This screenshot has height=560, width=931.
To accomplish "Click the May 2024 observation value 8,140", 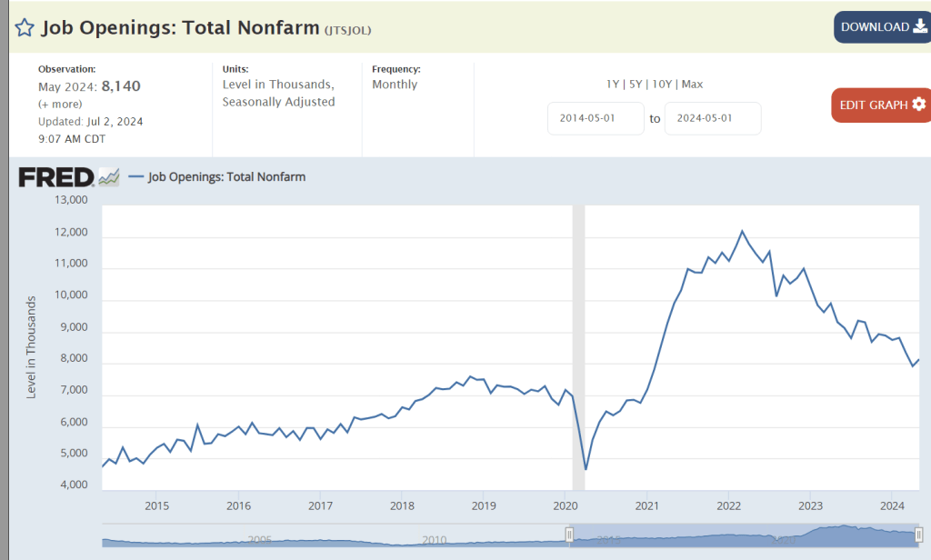I will coord(121,86).
